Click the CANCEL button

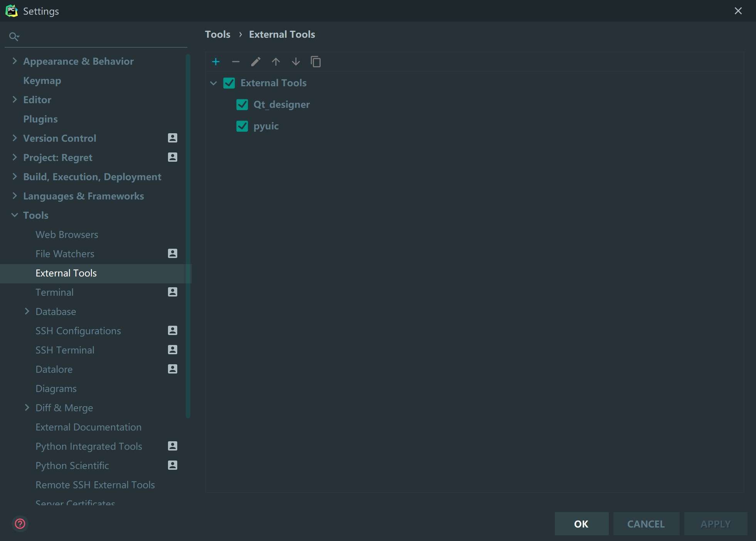point(646,524)
